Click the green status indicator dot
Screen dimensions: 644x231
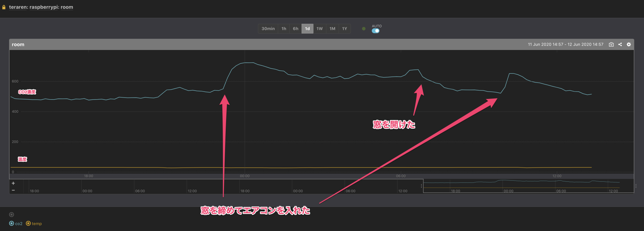click(364, 29)
